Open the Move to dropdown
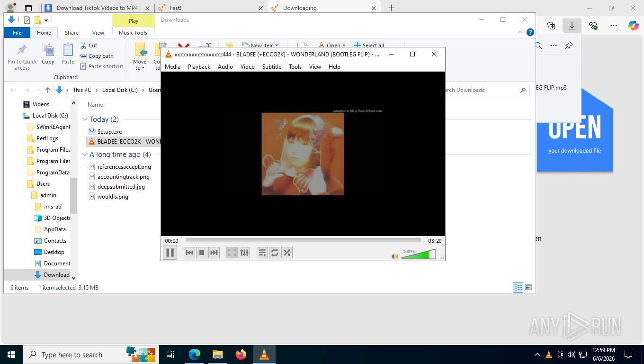The width and height of the screenshot is (644, 364). [x=140, y=57]
